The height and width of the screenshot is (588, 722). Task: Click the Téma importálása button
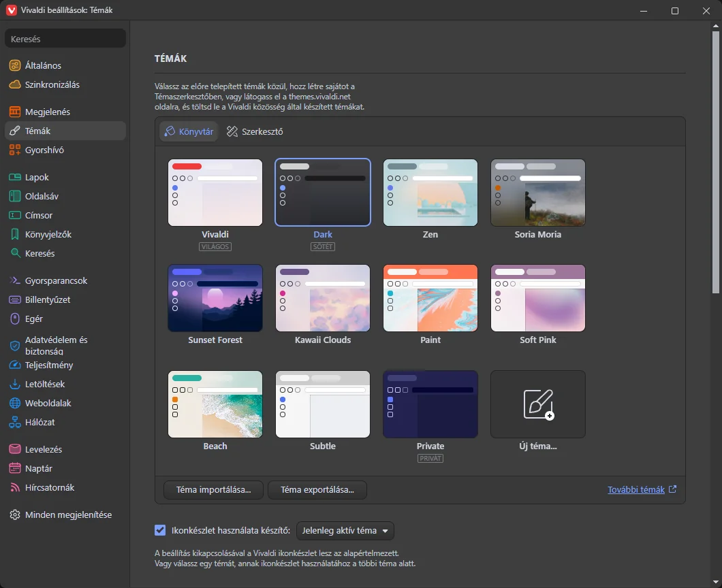(213, 489)
